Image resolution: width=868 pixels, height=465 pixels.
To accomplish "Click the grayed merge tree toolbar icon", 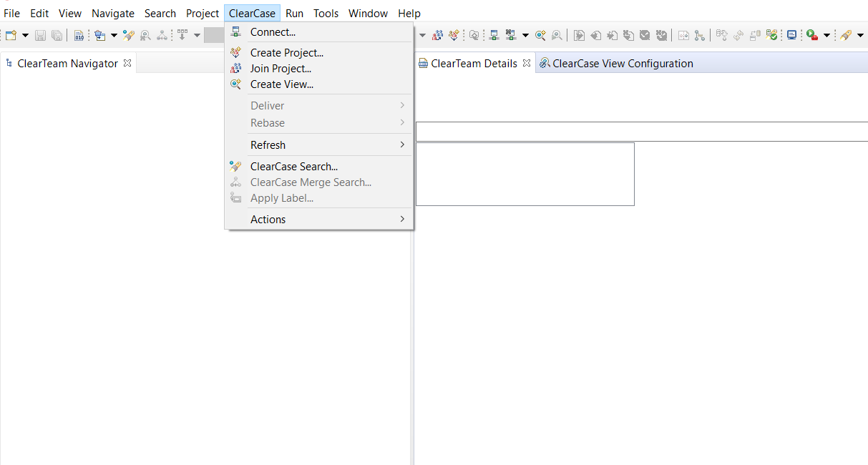I will [162, 35].
